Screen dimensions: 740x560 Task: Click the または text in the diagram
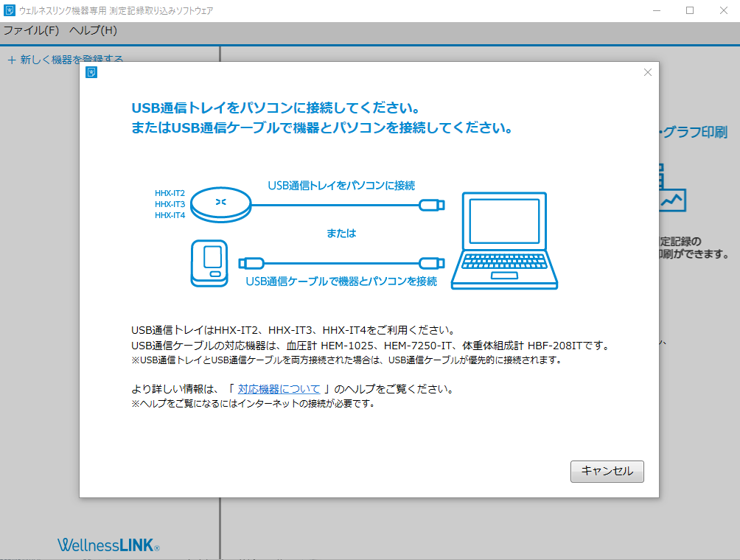tap(341, 233)
